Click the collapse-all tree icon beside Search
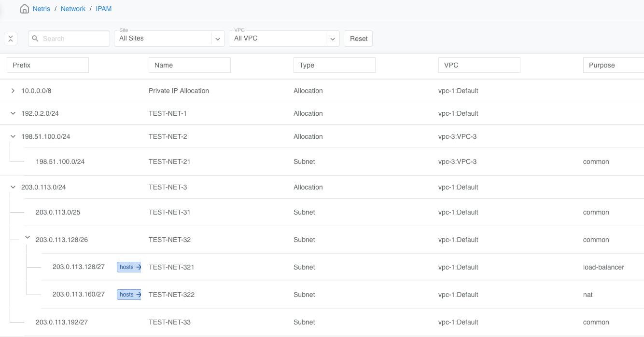Viewport: 644px width, 337px height. click(x=11, y=38)
